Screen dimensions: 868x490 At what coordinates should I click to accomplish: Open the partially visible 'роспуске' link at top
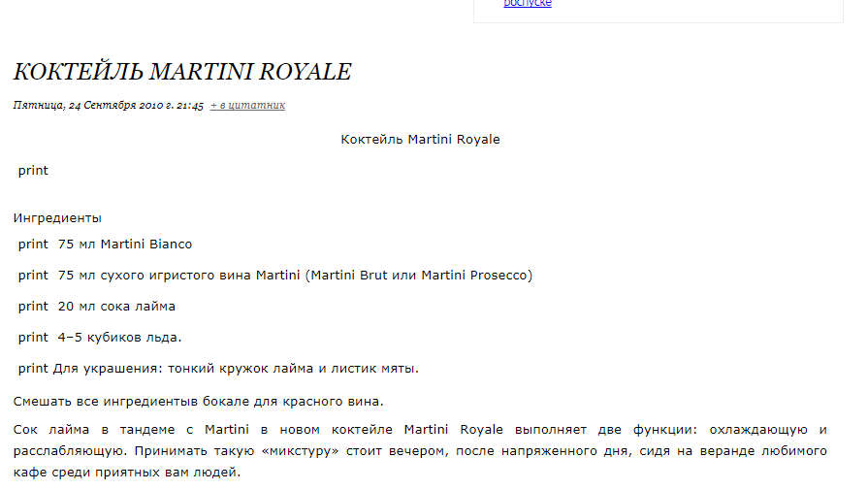click(528, 4)
